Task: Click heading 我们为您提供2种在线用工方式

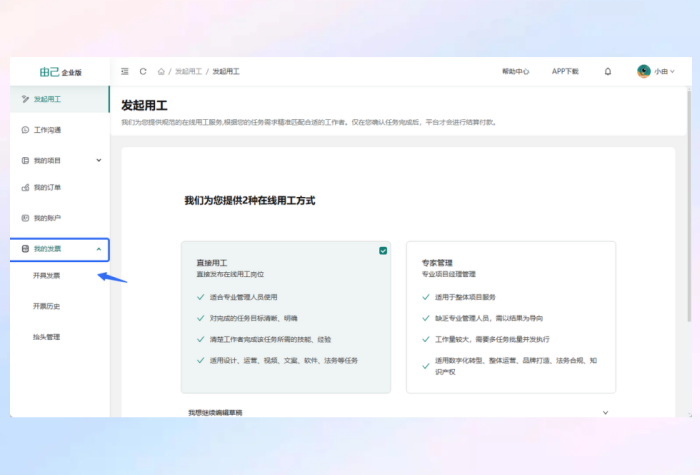Action: coord(250,200)
